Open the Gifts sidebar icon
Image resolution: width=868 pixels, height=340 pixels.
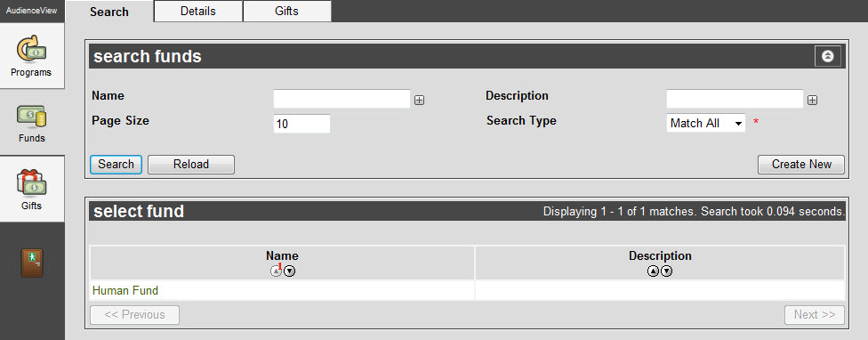click(x=31, y=190)
